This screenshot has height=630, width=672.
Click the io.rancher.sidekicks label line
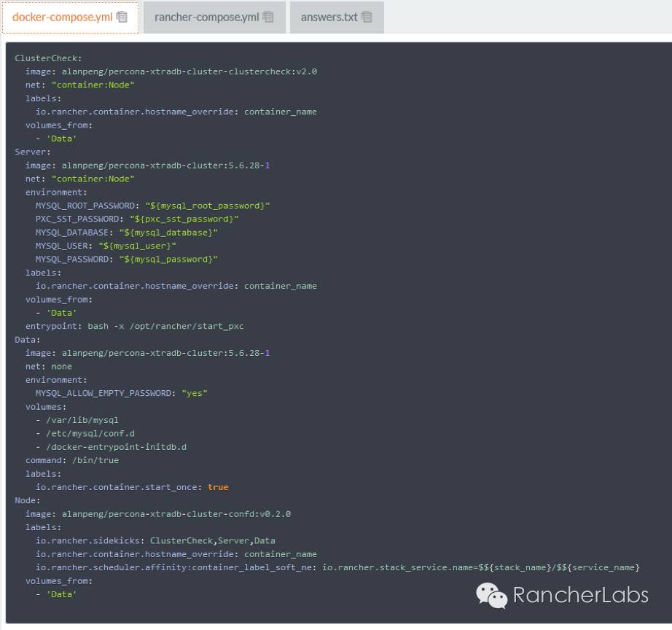(155, 541)
